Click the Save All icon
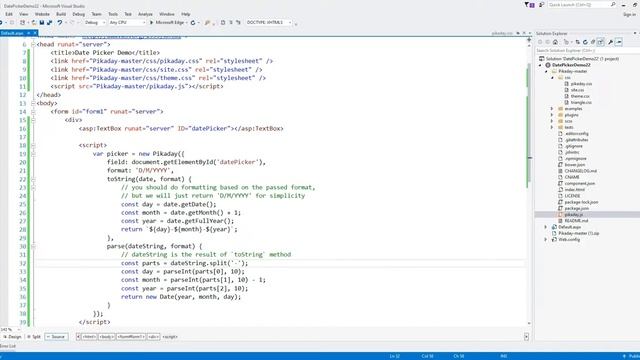The height and width of the screenshot is (360, 640). pyautogui.click(x=49, y=22)
